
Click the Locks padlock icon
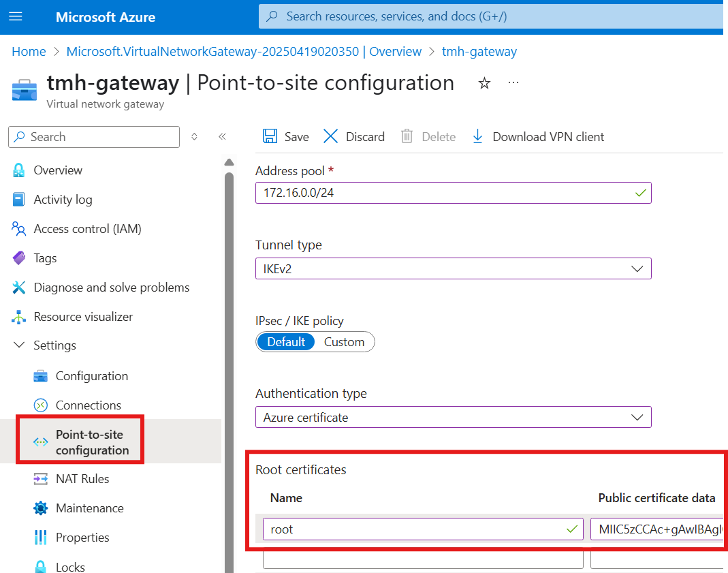(x=41, y=567)
